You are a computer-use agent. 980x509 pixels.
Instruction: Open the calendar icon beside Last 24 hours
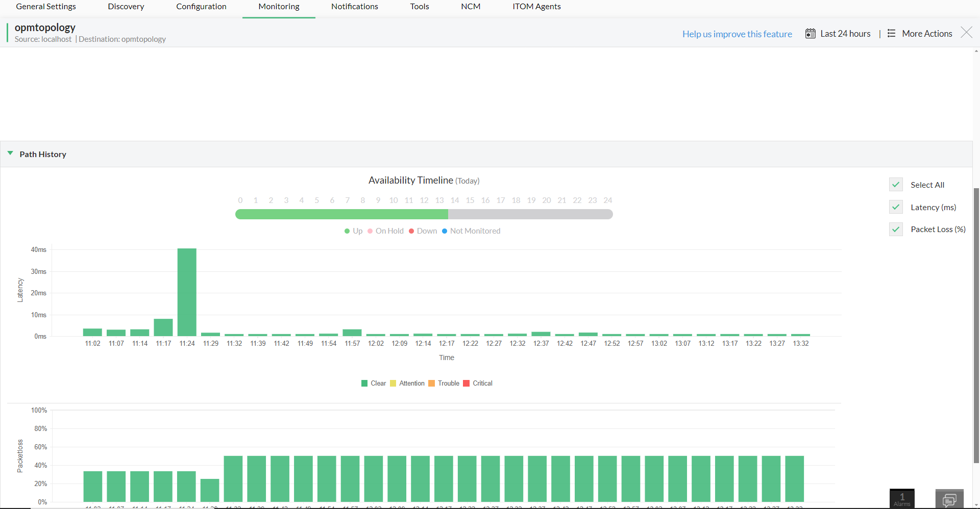[811, 33]
